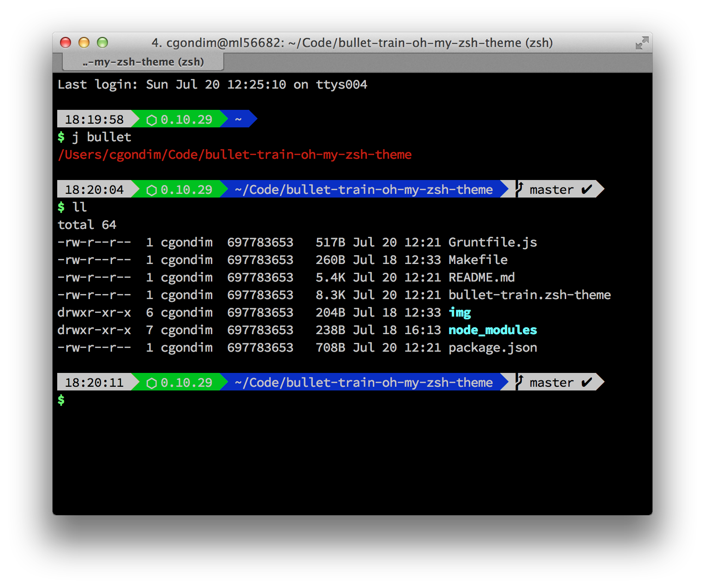
Task: Click the cyan "img" directory name
Action: tap(460, 313)
